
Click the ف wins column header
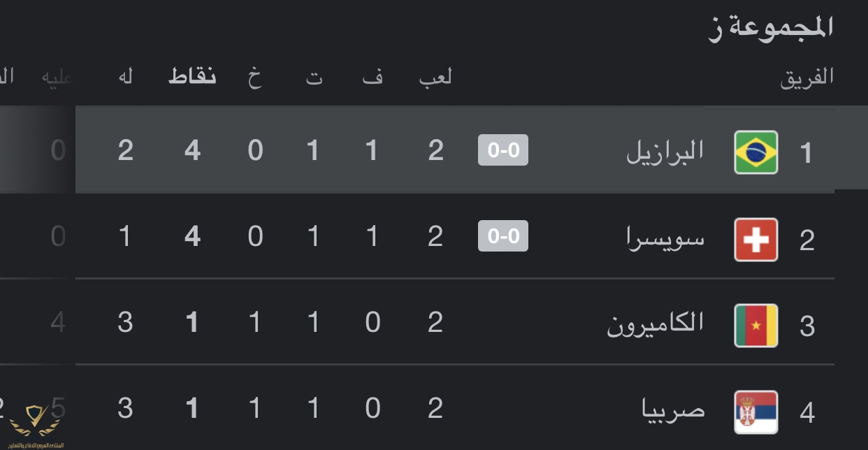[372, 77]
